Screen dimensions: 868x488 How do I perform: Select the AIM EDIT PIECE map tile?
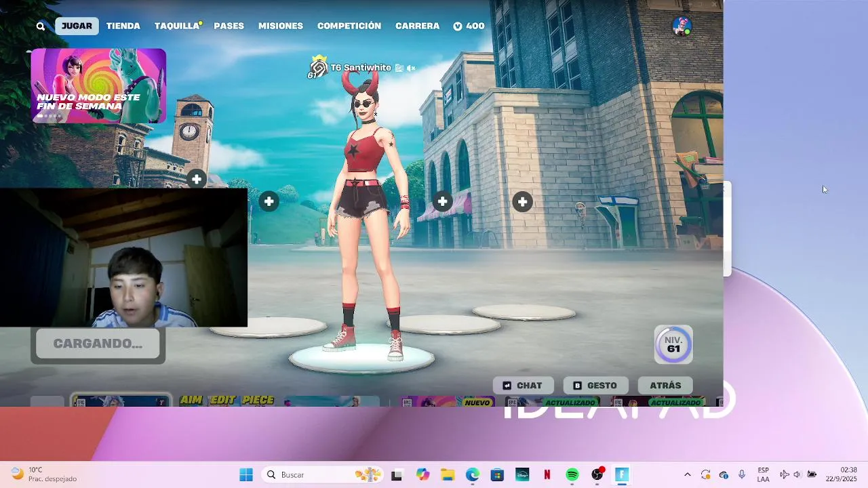227,401
